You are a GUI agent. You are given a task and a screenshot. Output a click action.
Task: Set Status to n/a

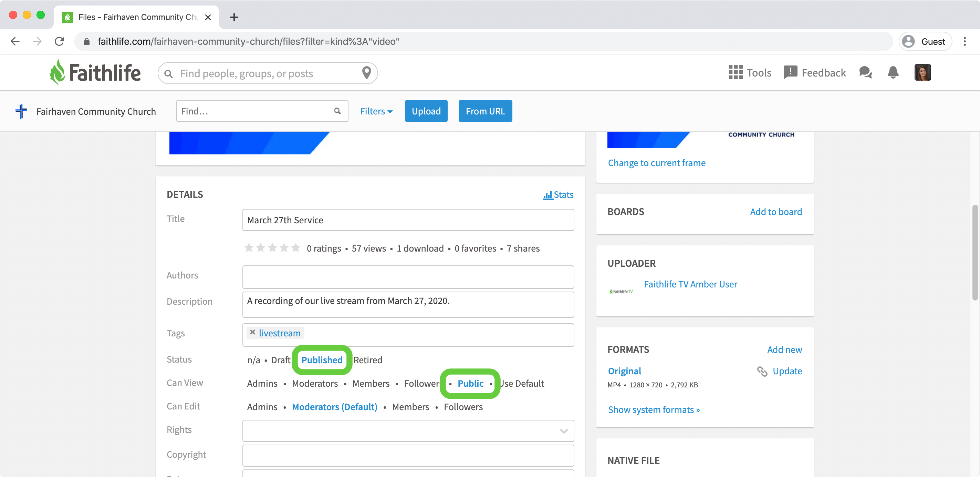(x=254, y=360)
